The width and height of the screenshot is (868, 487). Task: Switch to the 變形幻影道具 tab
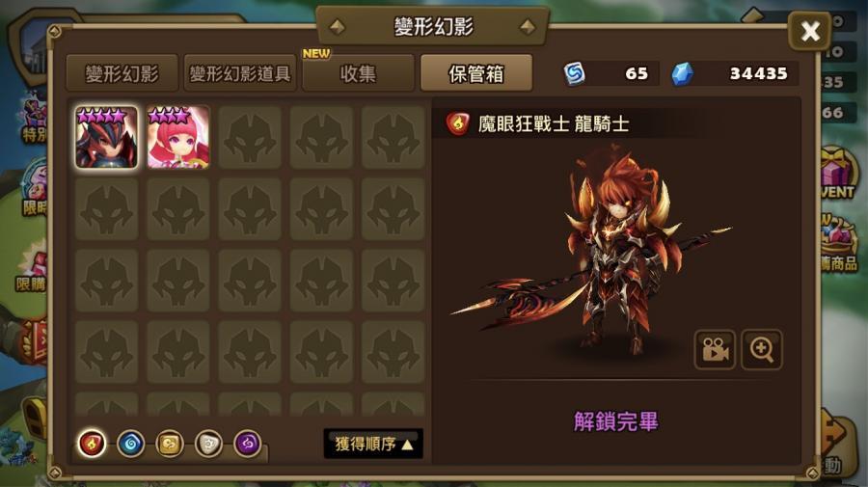click(240, 73)
